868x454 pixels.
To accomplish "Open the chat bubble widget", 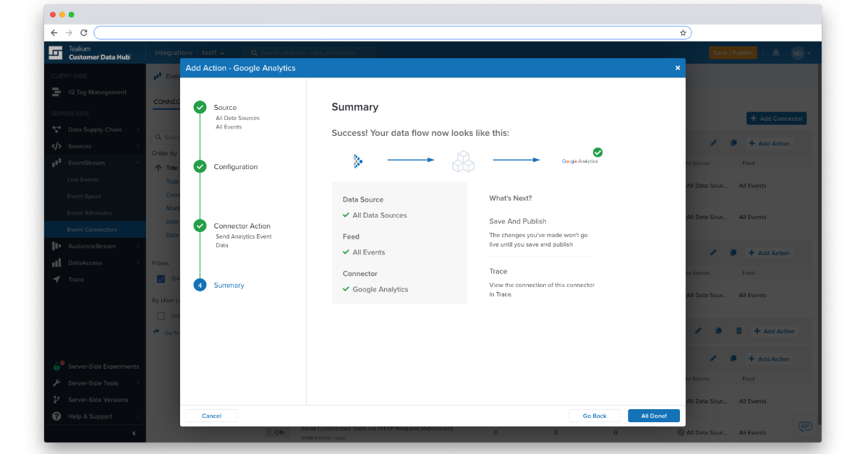I will [804, 425].
